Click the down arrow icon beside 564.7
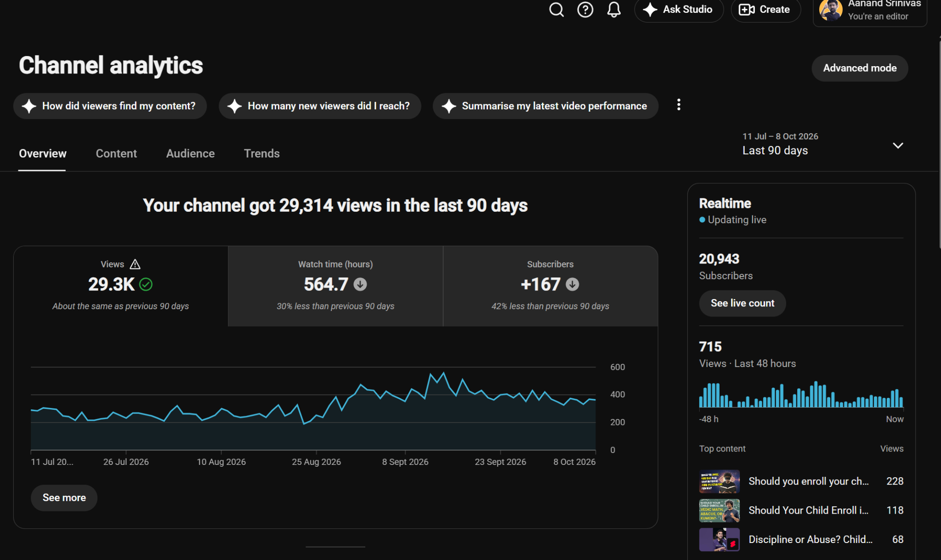 point(360,285)
